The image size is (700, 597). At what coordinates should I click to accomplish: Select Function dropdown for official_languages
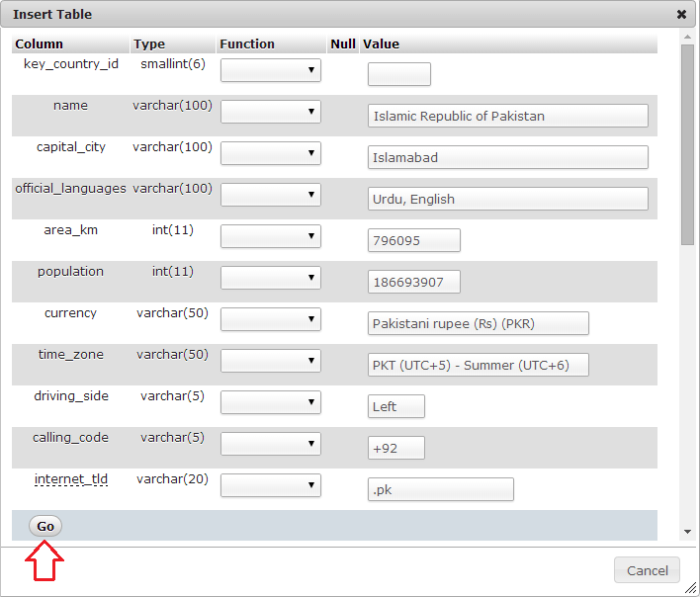(270, 195)
